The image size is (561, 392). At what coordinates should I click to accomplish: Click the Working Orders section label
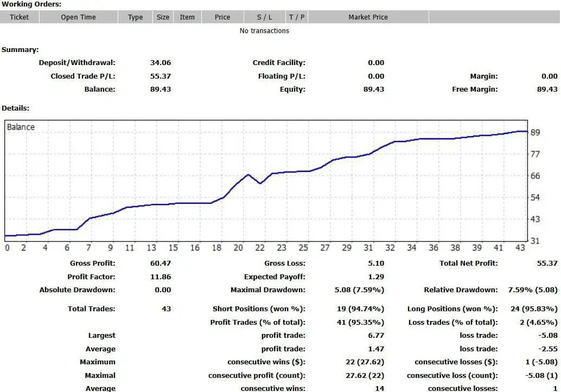tap(31, 4)
